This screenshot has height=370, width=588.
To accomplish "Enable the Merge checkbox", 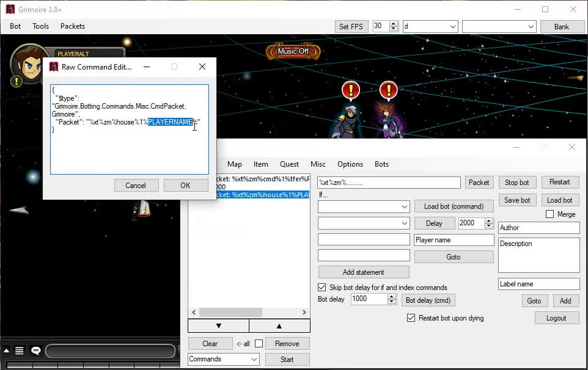I will tap(549, 214).
